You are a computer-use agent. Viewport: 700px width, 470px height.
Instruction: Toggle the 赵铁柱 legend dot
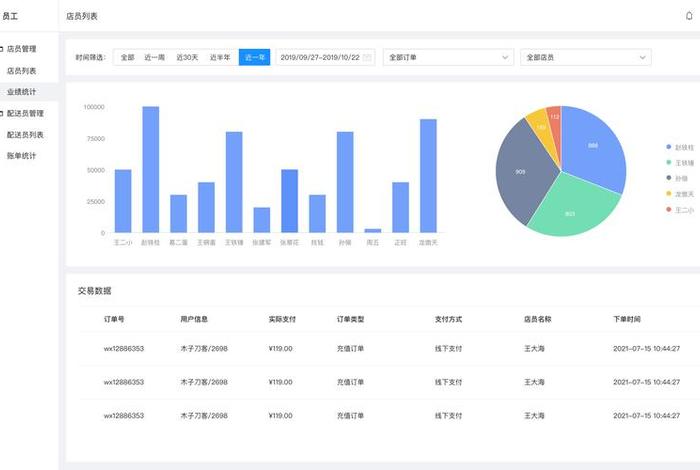point(667,147)
